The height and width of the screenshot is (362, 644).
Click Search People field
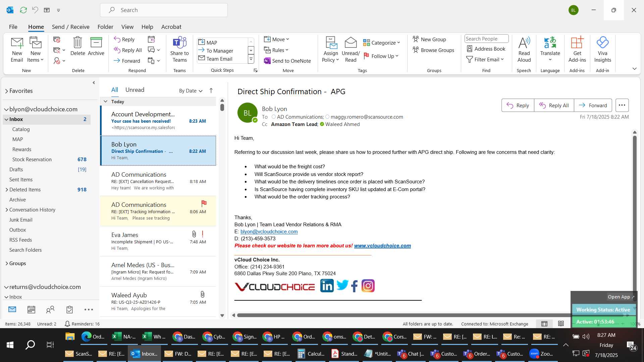coord(486,39)
